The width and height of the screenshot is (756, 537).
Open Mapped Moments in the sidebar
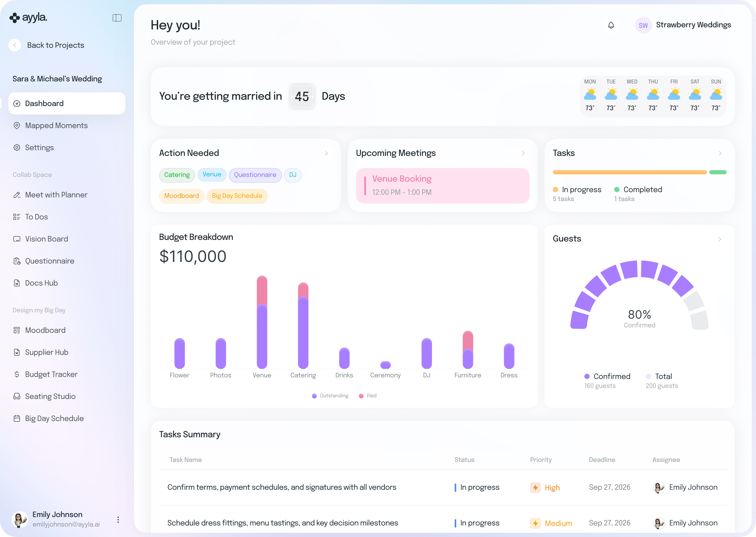click(56, 126)
